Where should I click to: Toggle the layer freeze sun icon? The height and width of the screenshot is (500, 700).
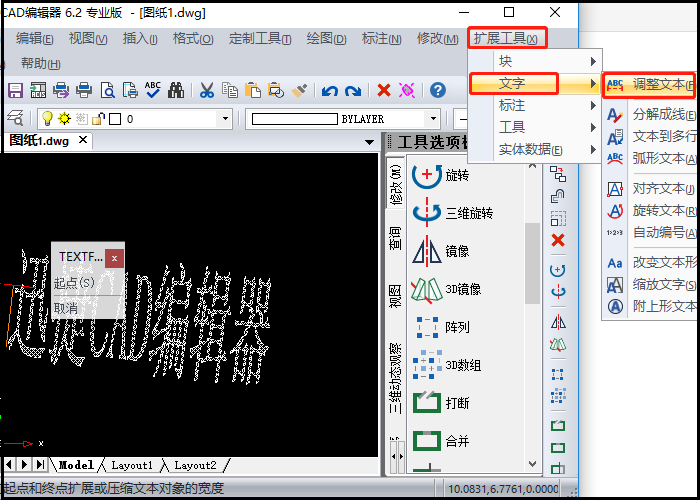pyautogui.click(x=64, y=119)
